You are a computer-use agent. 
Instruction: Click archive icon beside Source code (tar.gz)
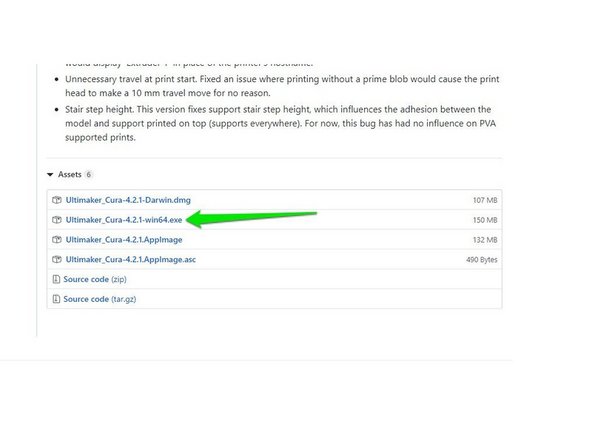pyautogui.click(x=56, y=299)
